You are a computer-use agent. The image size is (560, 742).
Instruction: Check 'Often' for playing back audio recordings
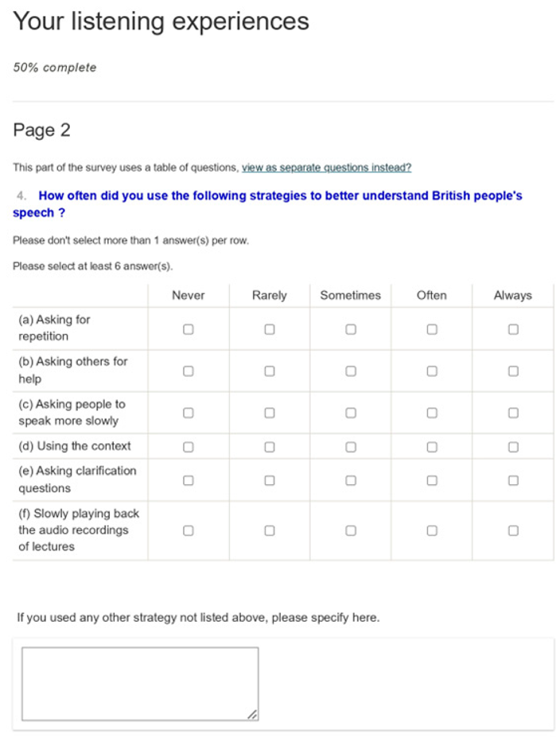coord(432,530)
